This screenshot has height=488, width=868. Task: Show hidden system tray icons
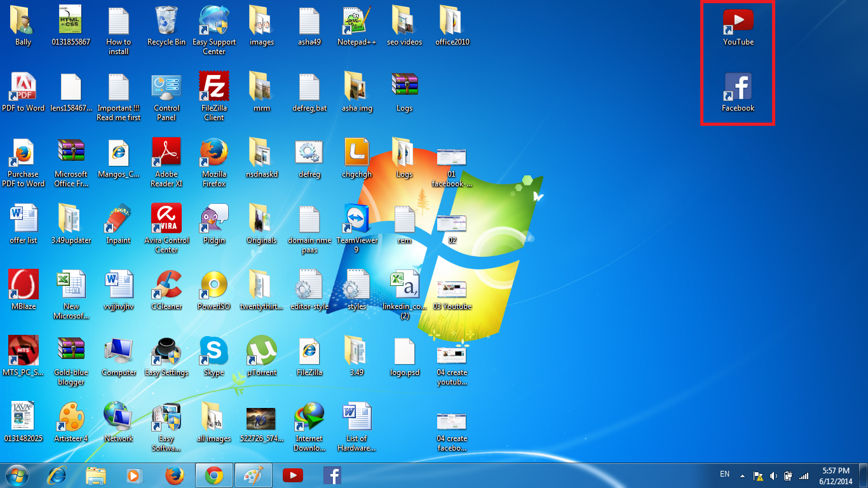[742, 475]
